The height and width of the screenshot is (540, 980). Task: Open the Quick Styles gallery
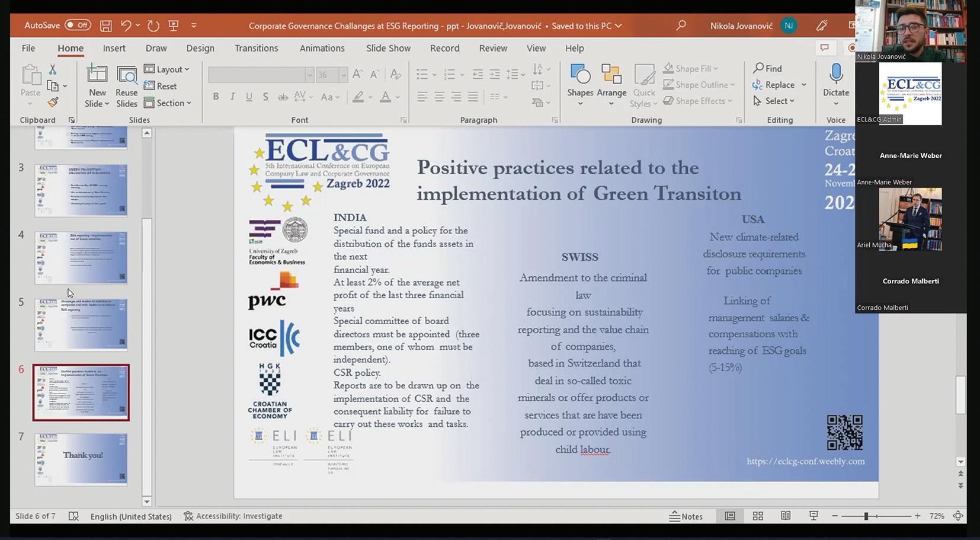[x=644, y=86]
